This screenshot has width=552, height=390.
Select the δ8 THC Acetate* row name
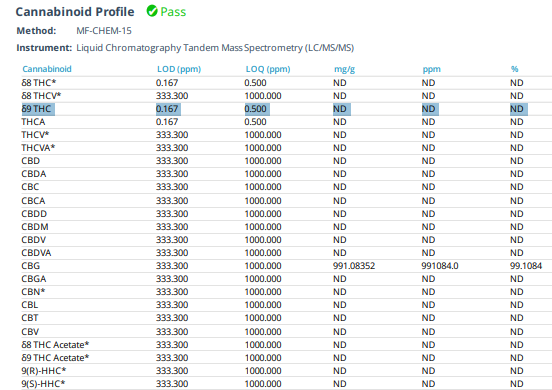pyautogui.click(x=55, y=345)
